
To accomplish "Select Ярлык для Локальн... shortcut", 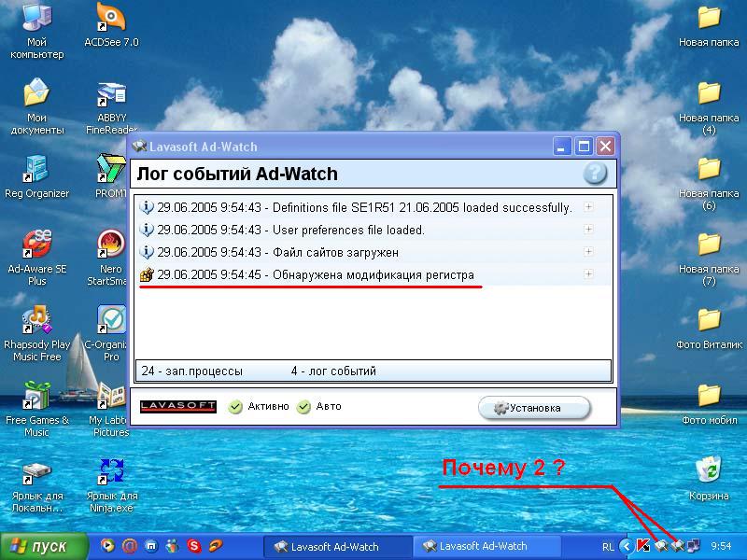I will pyautogui.click(x=36, y=486).
